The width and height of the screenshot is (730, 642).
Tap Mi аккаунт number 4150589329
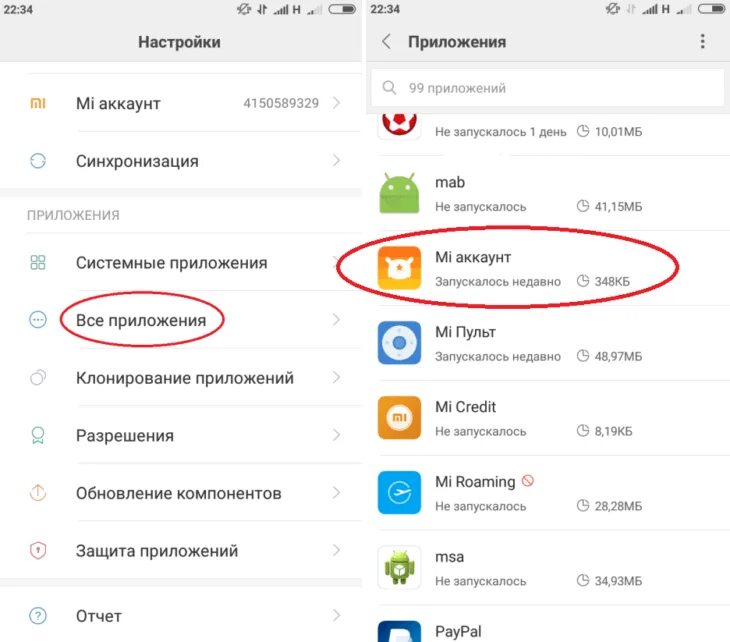click(281, 103)
